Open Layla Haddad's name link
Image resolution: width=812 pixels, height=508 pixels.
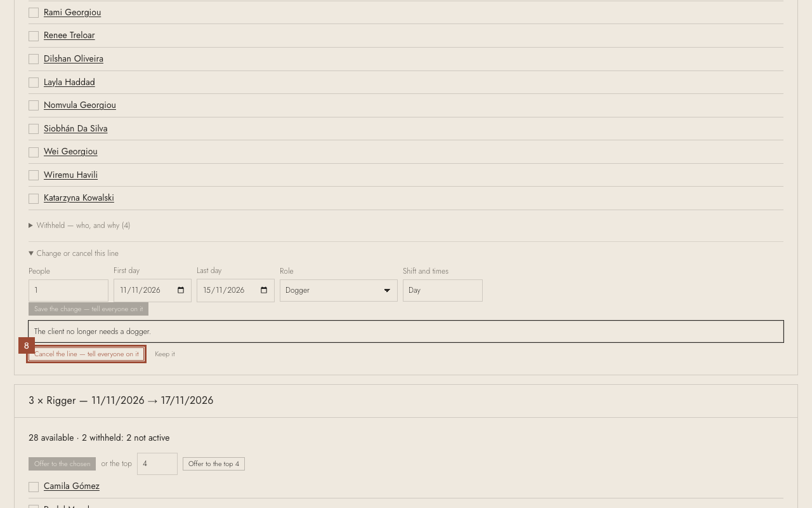pos(69,82)
